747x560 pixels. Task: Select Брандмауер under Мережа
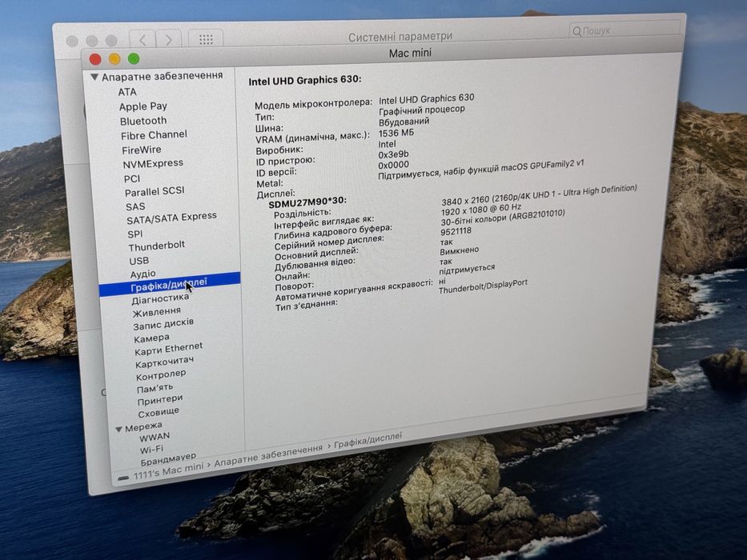point(168,459)
